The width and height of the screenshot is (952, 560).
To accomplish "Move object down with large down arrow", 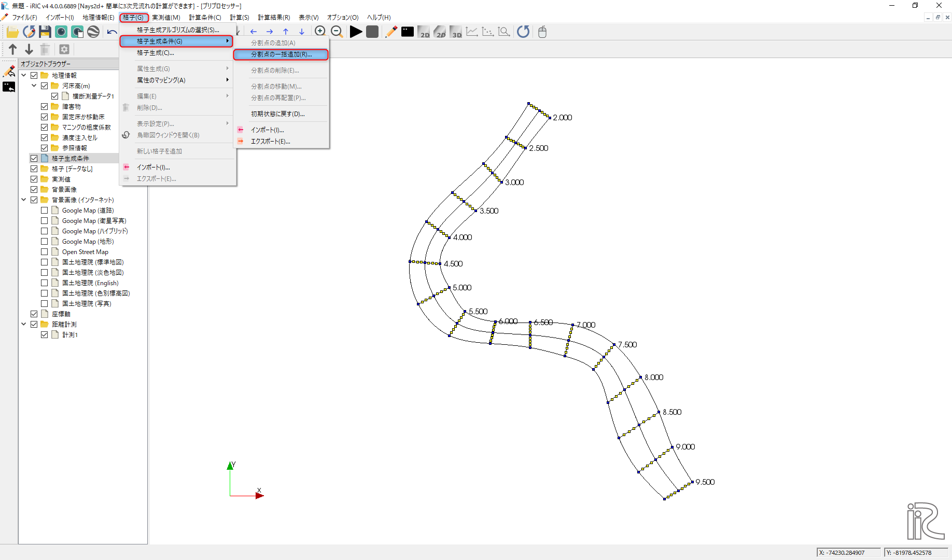I will (x=29, y=49).
